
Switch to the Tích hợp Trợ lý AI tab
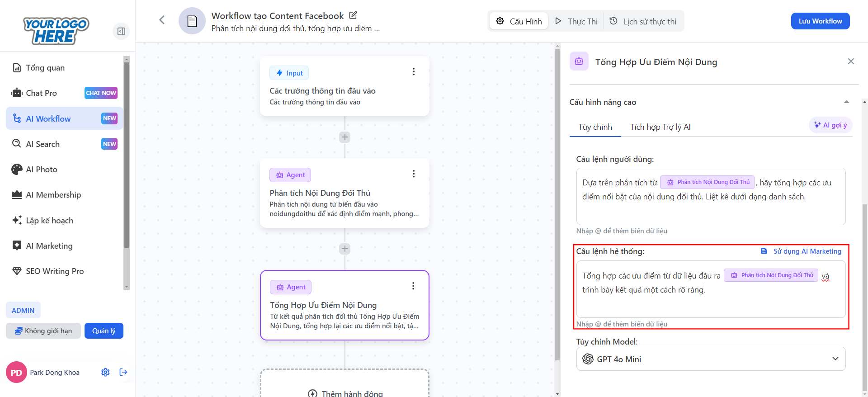click(660, 127)
